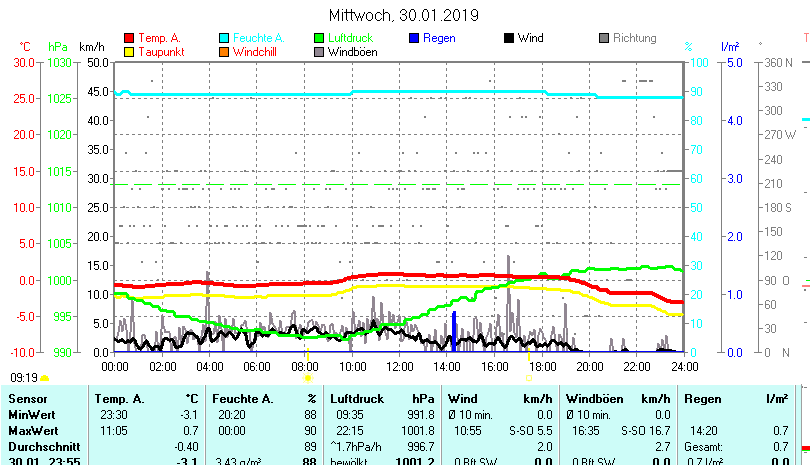Viewport: 810px width, 465px height.
Task: Click the sunrise marker below 08:00
Action: coord(308,378)
